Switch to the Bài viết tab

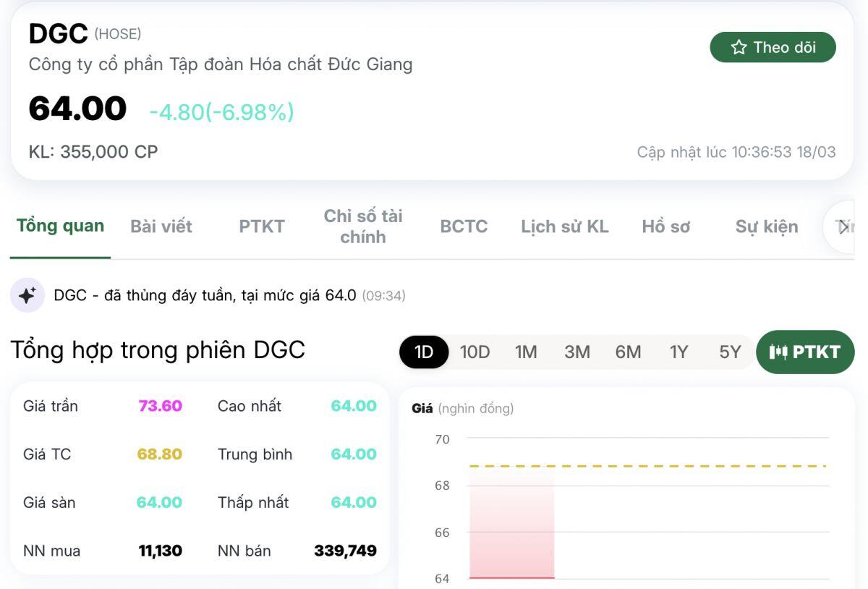click(x=161, y=226)
